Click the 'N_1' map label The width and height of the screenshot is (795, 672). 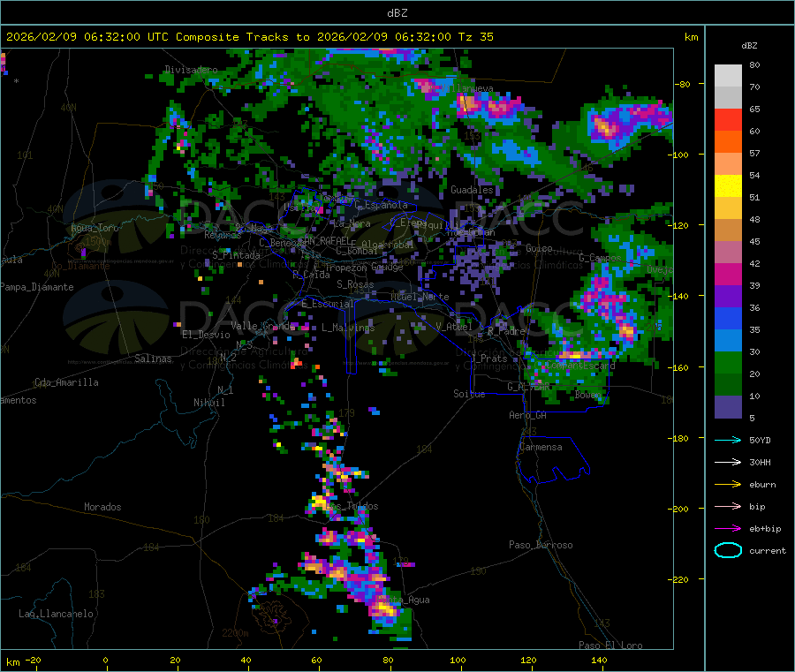(225, 389)
